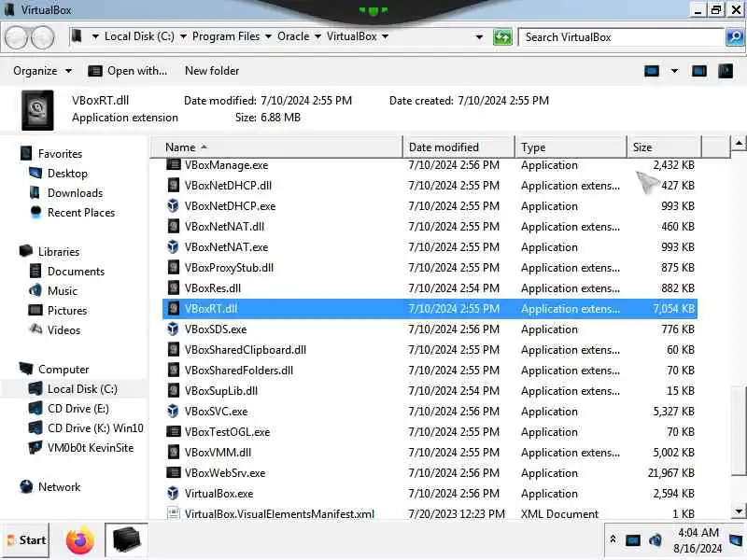747x560 pixels.
Task: Click the VBoxWebSrv.exe file icon
Action: coord(174,472)
